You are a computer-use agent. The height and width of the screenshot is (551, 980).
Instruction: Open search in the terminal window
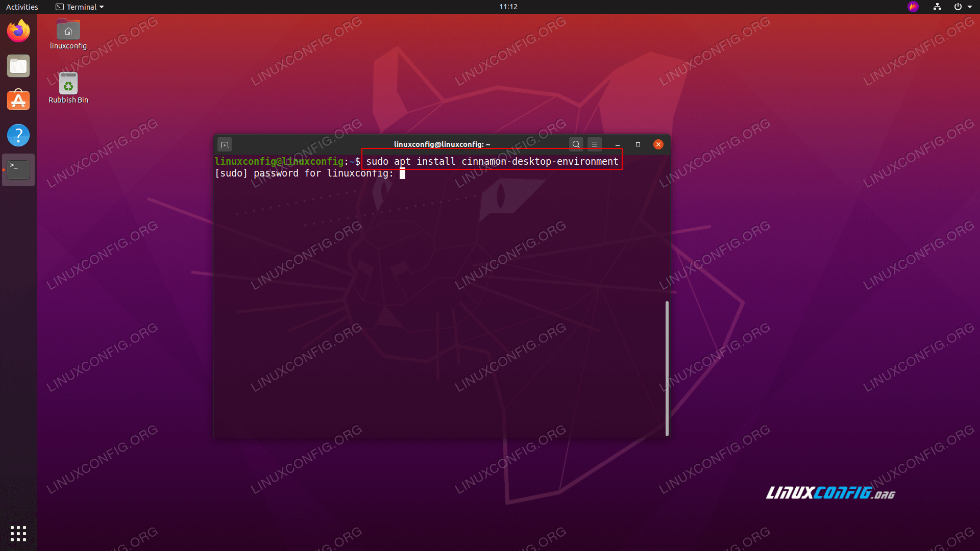coord(576,144)
